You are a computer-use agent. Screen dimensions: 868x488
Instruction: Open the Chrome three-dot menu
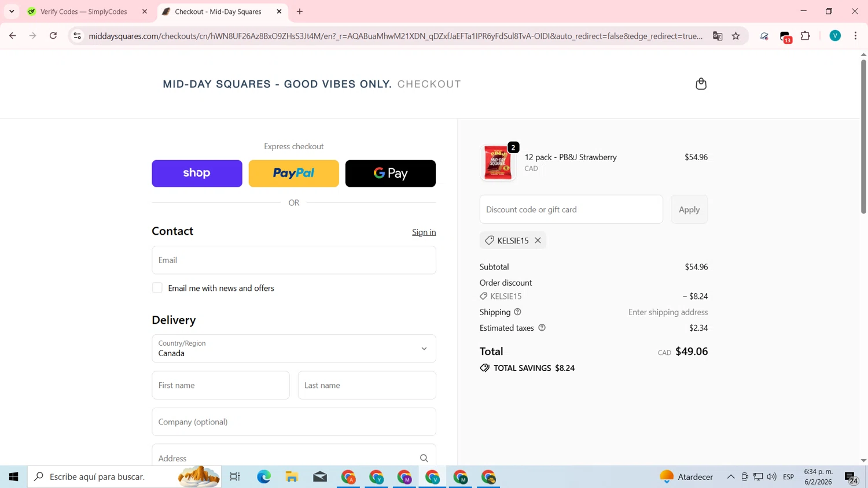[x=855, y=36]
